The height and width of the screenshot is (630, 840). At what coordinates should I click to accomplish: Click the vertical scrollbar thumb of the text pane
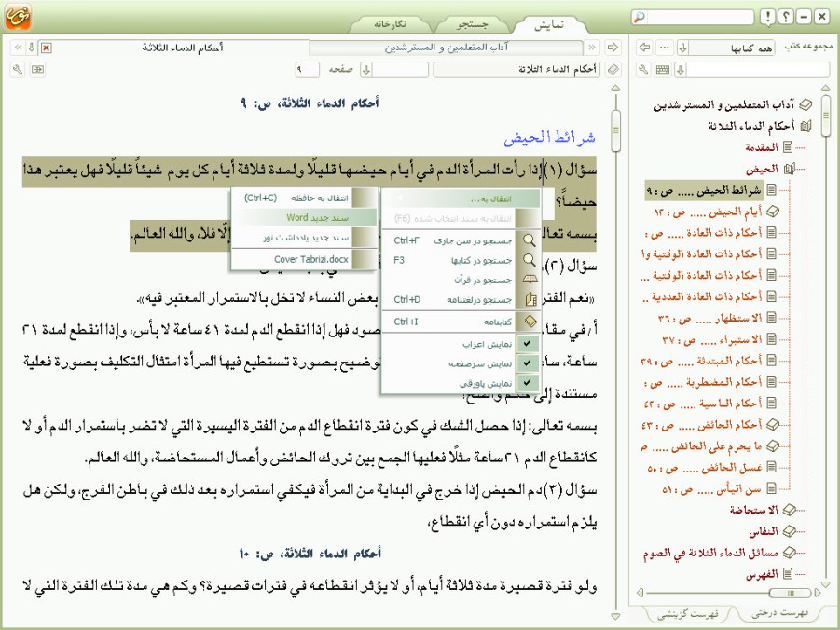[615, 130]
